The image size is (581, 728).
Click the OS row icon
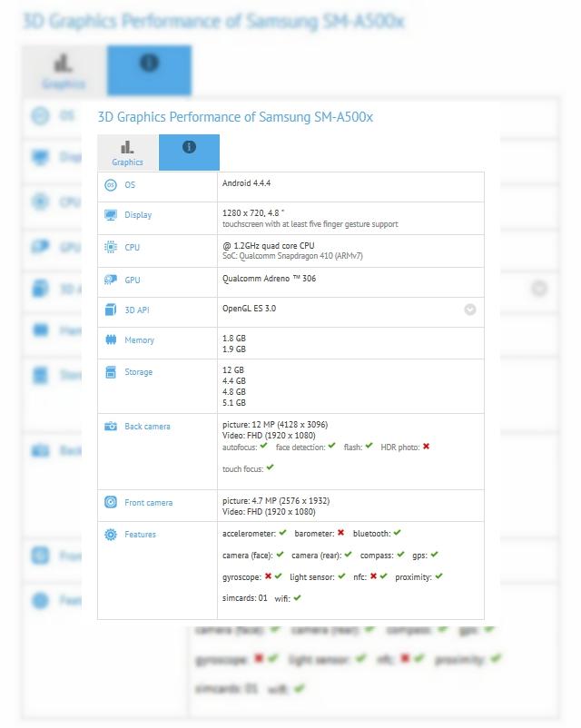tap(111, 185)
